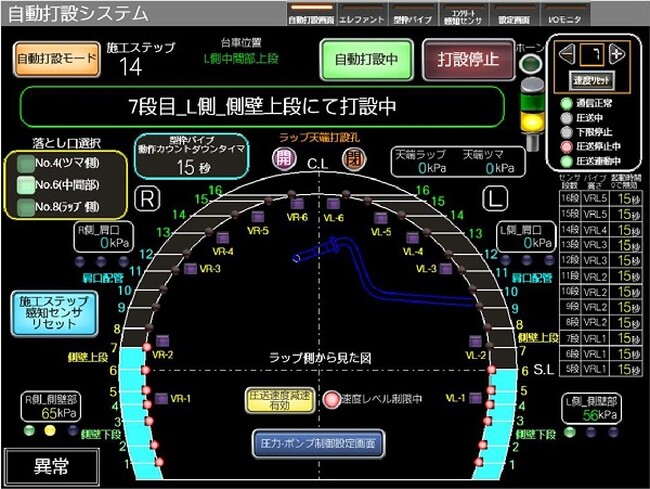
Task: Hit the 打設停止 button
Action: click(468, 59)
